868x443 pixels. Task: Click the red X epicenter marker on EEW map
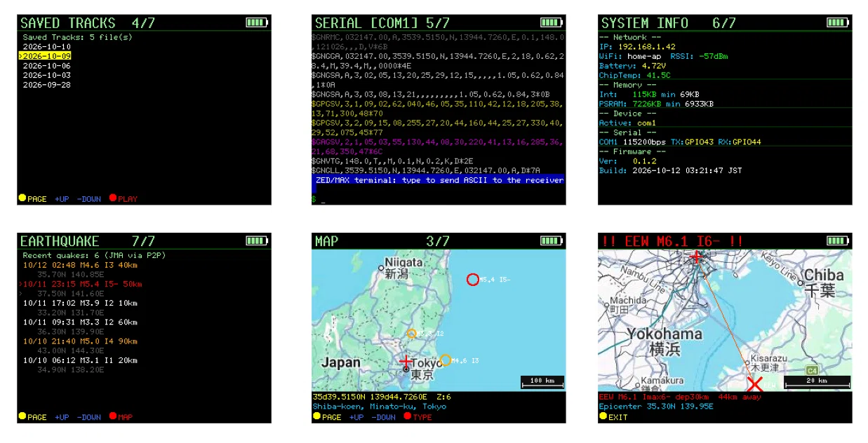754,384
